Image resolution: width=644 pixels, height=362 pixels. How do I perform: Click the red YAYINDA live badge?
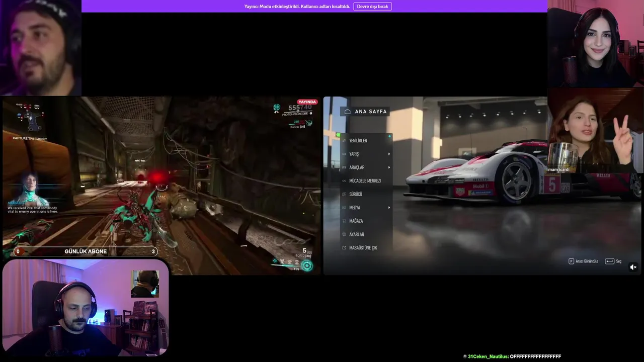pos(307,102)
